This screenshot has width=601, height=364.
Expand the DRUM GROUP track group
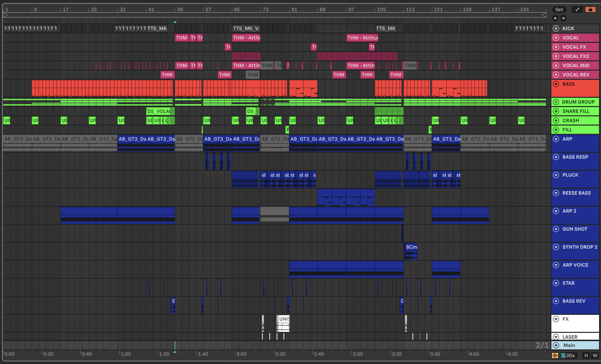pyautogui.click(x=556, y=102)
